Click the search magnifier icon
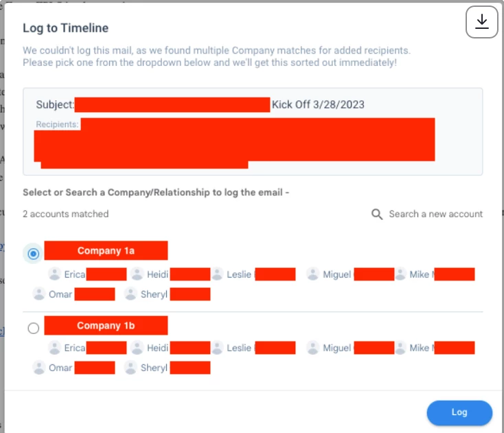This screenshot has width=504, height=433. pyautogui.click(x=377, y=214)
